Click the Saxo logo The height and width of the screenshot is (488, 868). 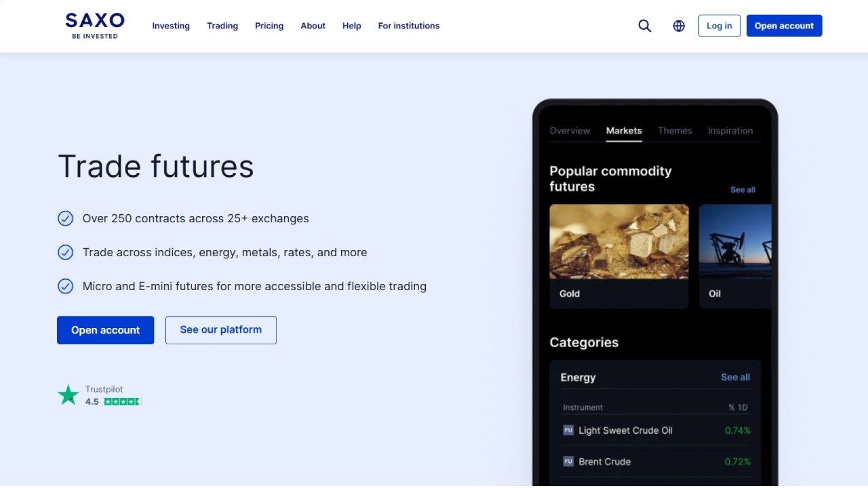94,25
